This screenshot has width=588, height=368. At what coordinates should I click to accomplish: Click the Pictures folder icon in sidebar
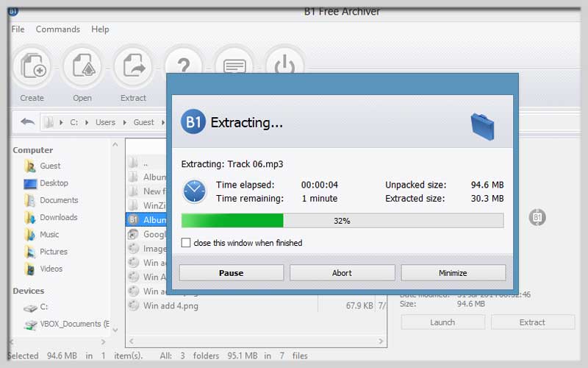tap(29, 252)
